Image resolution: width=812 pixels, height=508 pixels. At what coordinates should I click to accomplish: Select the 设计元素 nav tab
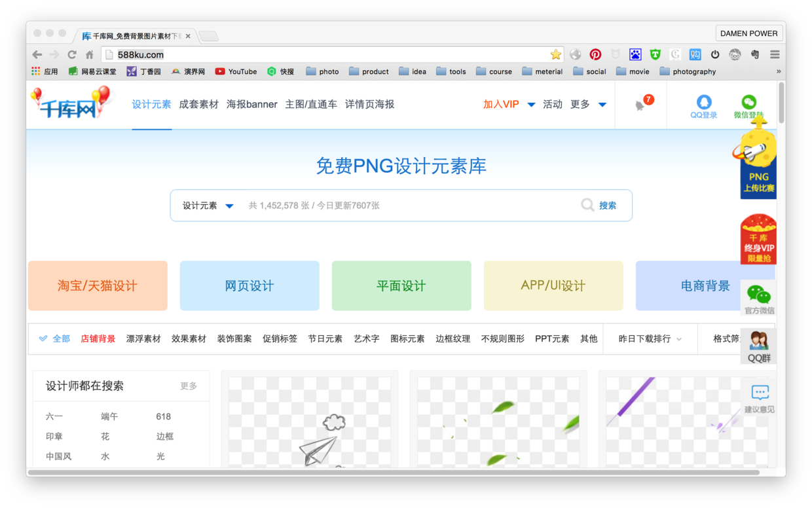tap(151, 104)
